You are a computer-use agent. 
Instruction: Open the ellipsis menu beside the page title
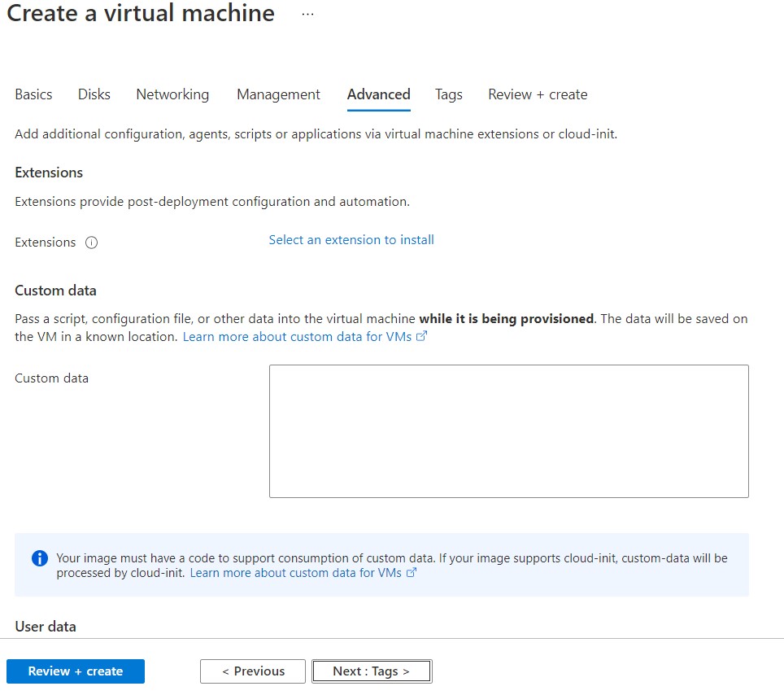pos(307,15)
